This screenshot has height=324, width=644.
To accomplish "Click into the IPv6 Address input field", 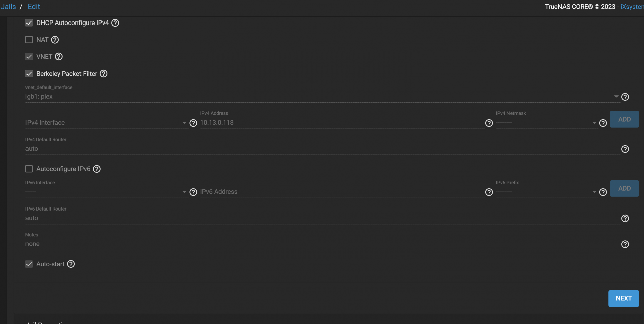I will (341, 192).
